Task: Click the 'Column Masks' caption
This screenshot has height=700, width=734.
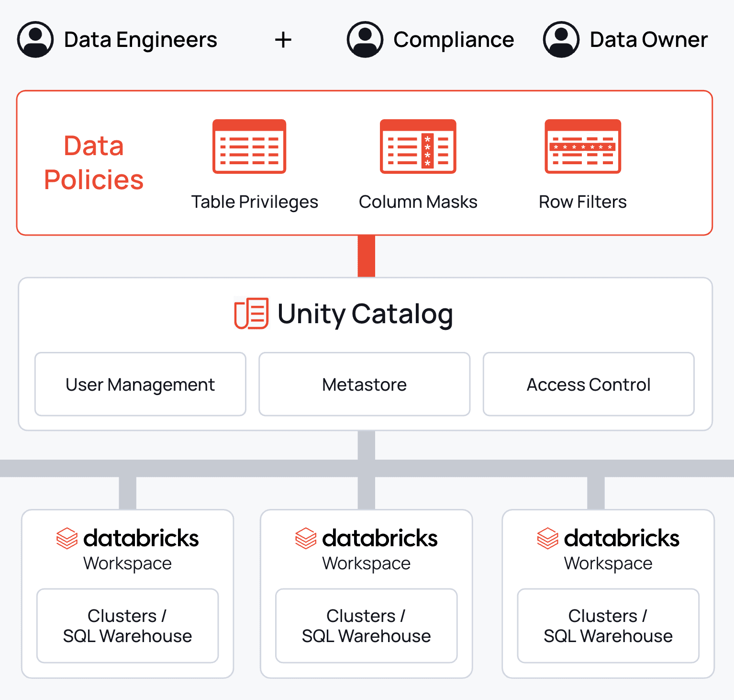Action: coord(418,202)
